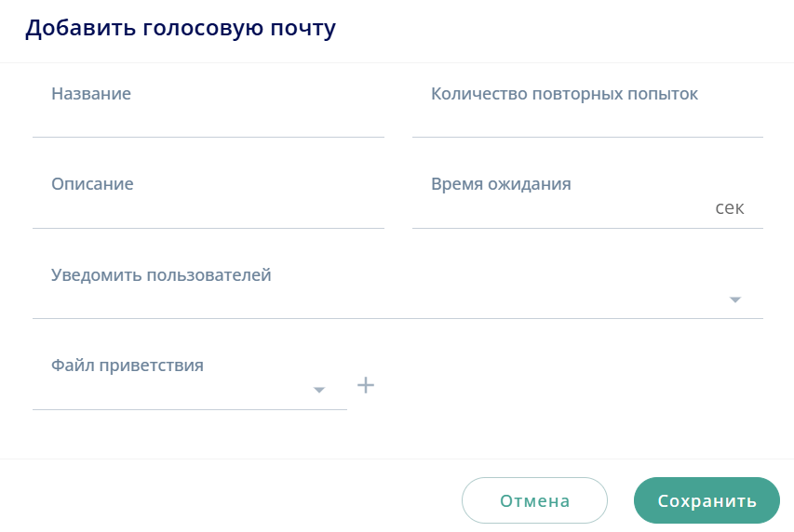Open the Файл приветствия dropdown arrow

point(319,390)
